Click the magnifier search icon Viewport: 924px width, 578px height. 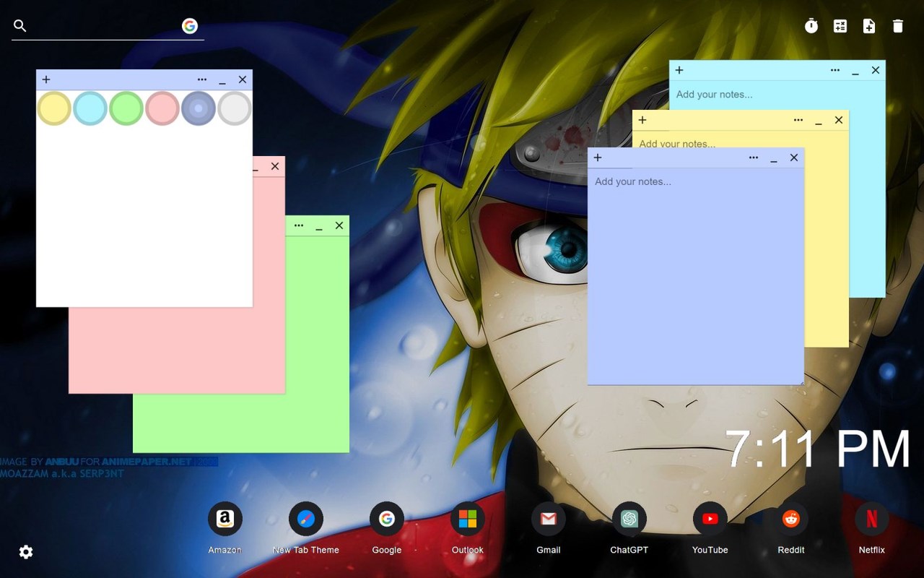20,26
